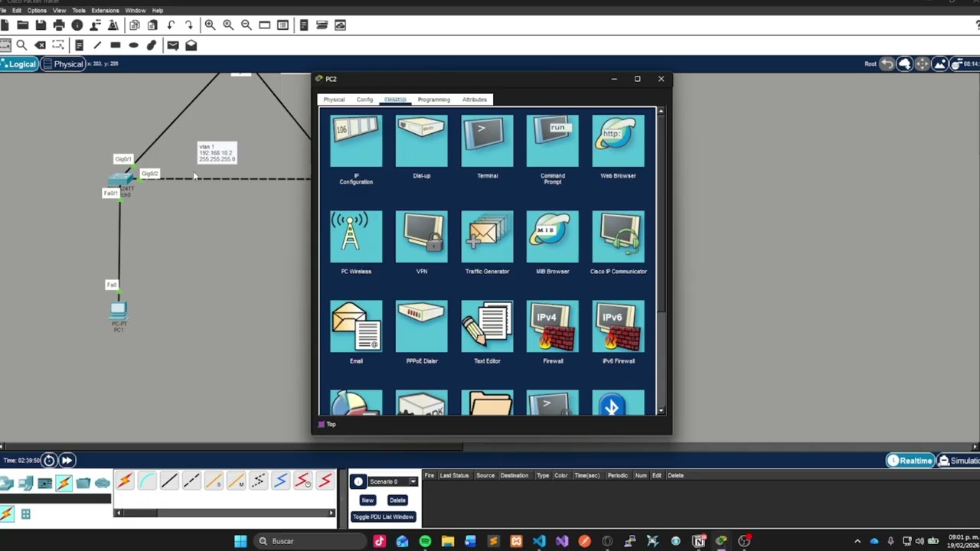Open the Programming tab in PC2
980x551 pixels.
(x=433, y=99)
